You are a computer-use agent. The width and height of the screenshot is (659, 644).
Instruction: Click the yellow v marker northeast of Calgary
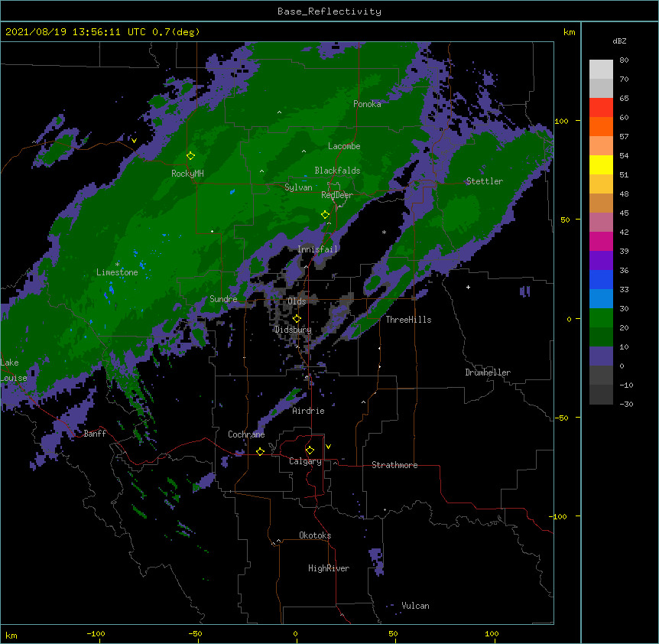click(328, 447)
